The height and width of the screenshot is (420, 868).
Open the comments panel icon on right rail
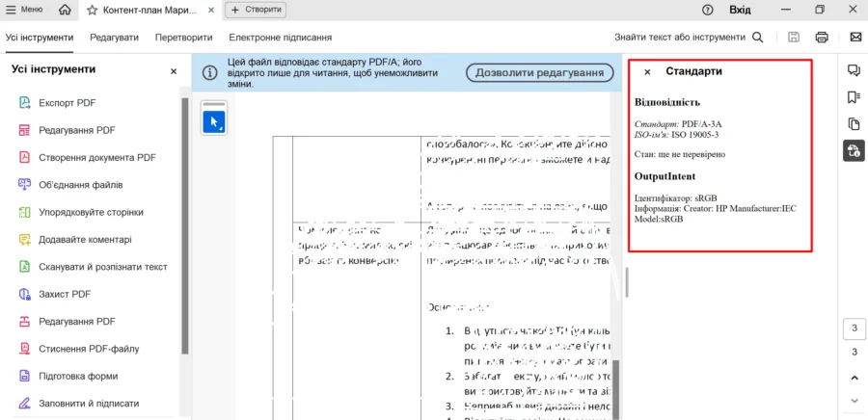pos(854,70)
